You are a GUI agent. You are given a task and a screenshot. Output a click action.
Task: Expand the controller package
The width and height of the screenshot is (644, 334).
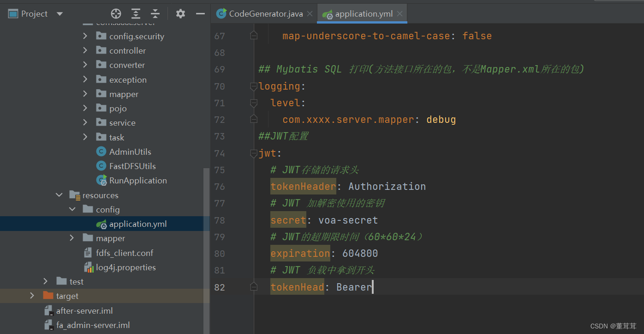pos(85,50)
